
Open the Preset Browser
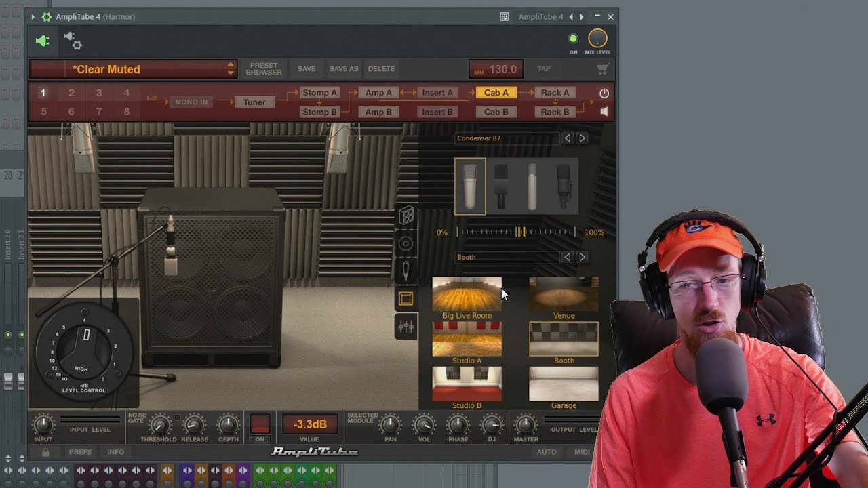pos(264,69)
